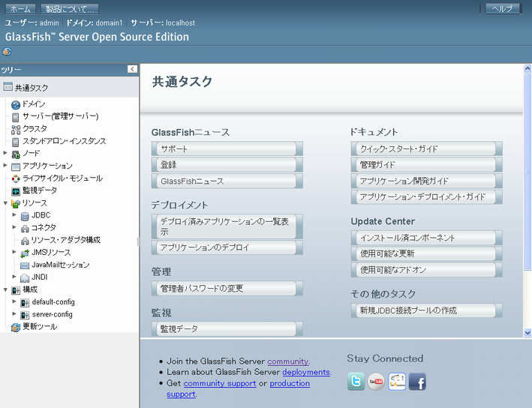Click the 監視データ monitor icon in tree

pyautogui.click(x=16, y=191)
